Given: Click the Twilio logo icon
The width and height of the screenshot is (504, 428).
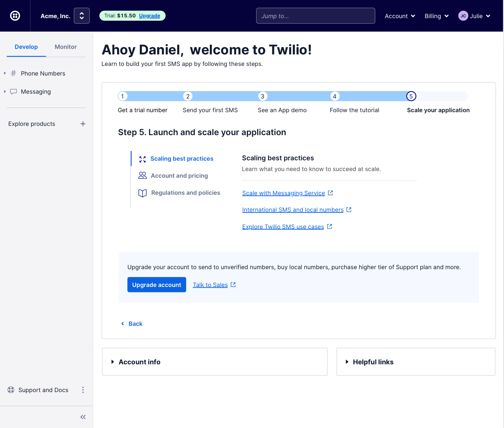Looking at the screenshot, I should click(15, 16).
